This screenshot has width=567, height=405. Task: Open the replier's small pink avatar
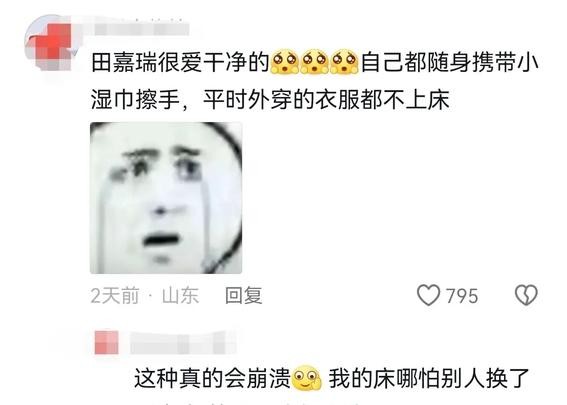107,342
